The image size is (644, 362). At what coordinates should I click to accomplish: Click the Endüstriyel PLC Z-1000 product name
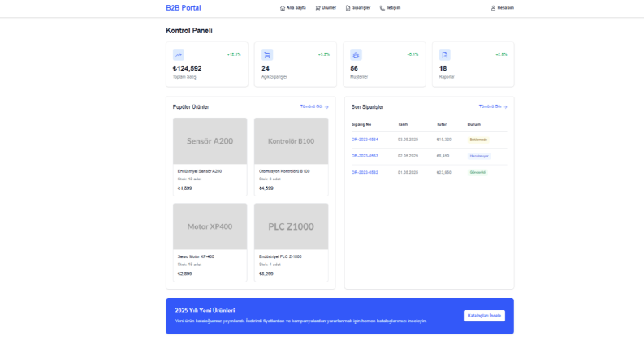tap(280, 256)
